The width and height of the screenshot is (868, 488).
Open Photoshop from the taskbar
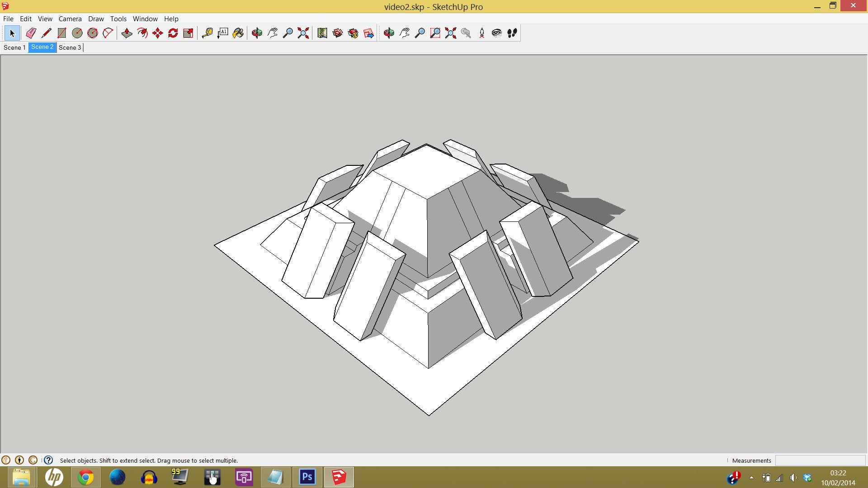pyautogui.click(x=307, y=477)
